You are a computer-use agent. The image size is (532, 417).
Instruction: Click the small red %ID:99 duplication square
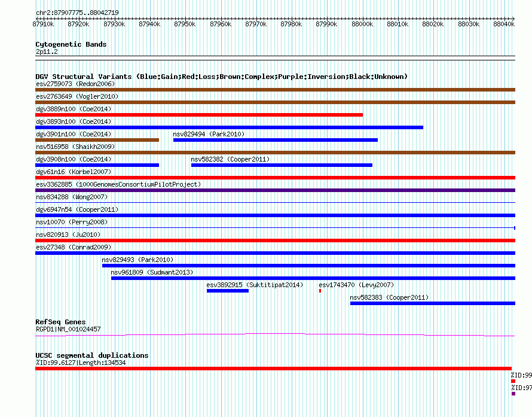pyautogui.click(x=513, y=381)
